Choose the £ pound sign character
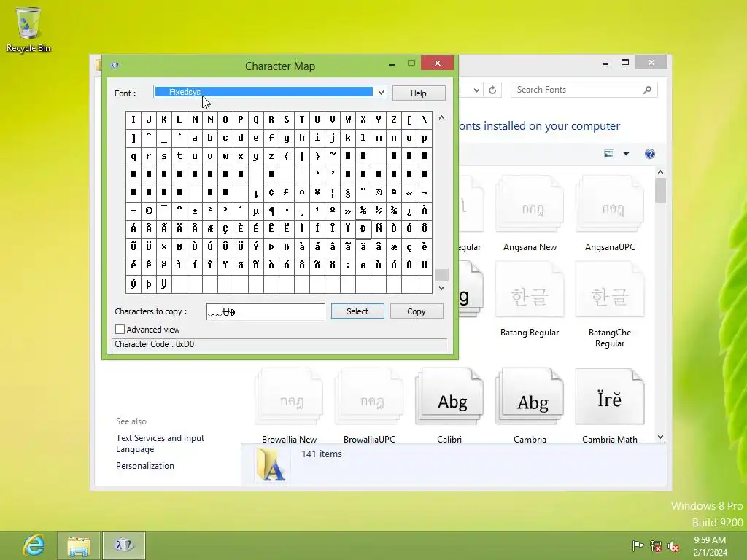This screenshot has width=747, height=560. coord(286,192)
